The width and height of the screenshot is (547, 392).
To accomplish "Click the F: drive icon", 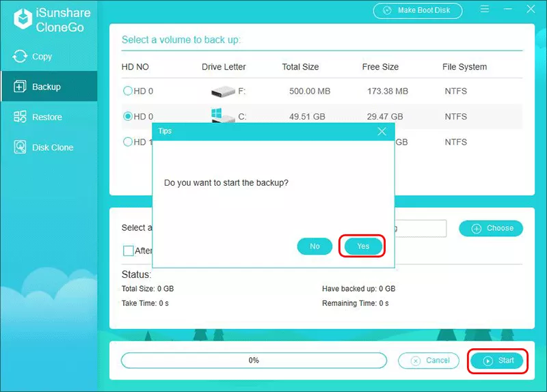I will click(223, 92).
